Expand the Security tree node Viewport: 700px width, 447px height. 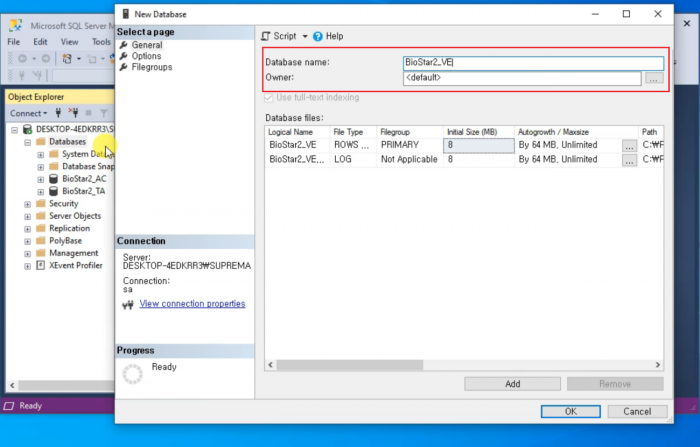tap(27, 203)
